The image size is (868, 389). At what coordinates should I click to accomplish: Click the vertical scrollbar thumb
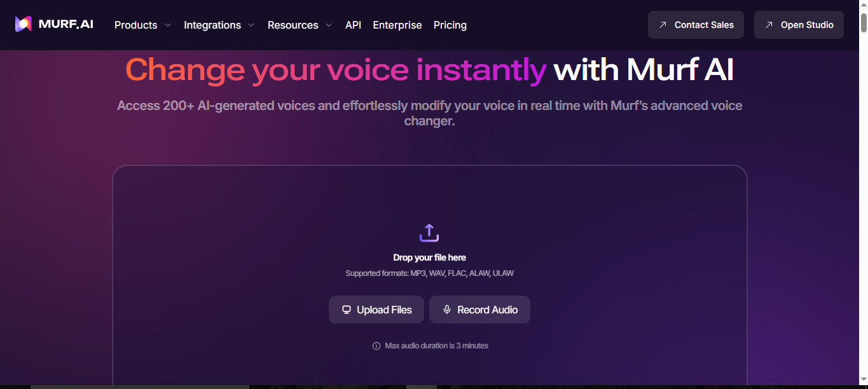tap(864, 22)
